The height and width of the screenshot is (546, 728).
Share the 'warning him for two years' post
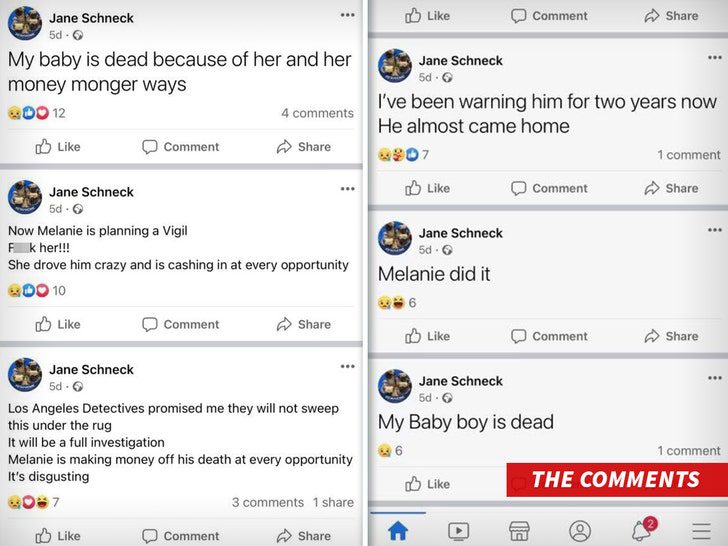671,188
